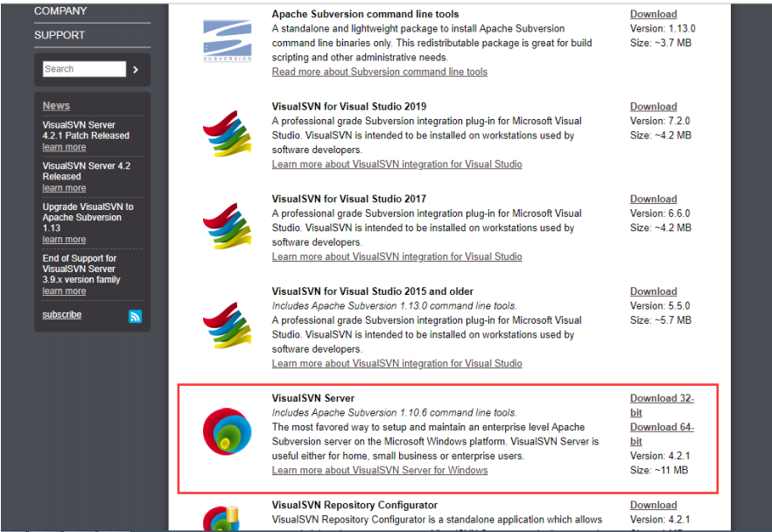Click the 'Size: ~3.7 MB' text

pos(661,43)
